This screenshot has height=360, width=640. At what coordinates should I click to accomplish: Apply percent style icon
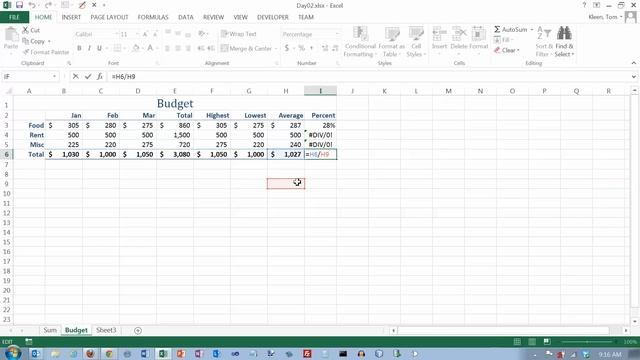click(302, 48)
